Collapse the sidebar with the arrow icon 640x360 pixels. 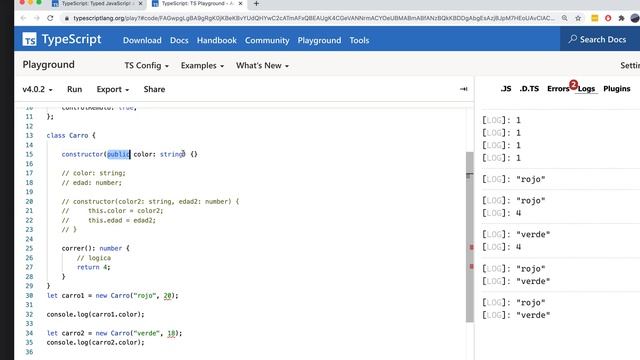pyautogui.click(x=463, y=89)
